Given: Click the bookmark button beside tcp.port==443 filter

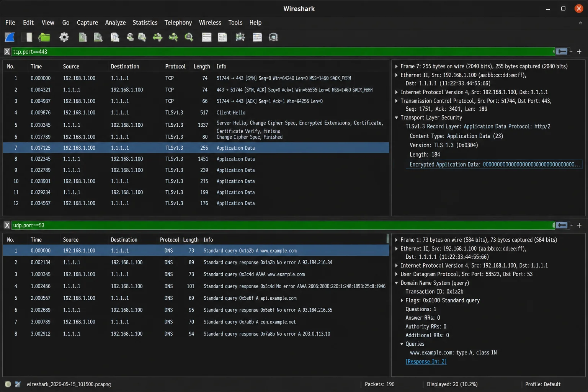Looking at the screenshot, I should 562,52.
